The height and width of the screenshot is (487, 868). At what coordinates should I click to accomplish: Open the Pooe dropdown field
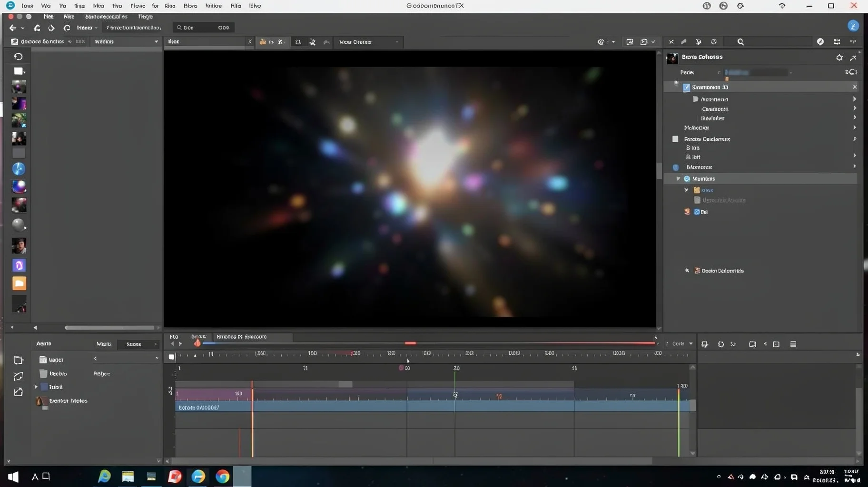click(757, 72)
